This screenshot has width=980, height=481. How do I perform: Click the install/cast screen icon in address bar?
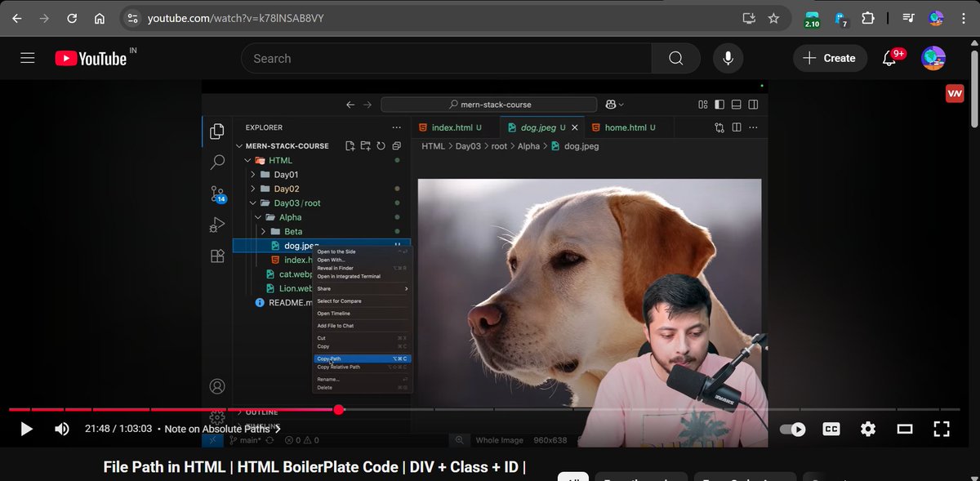point(749,18)
